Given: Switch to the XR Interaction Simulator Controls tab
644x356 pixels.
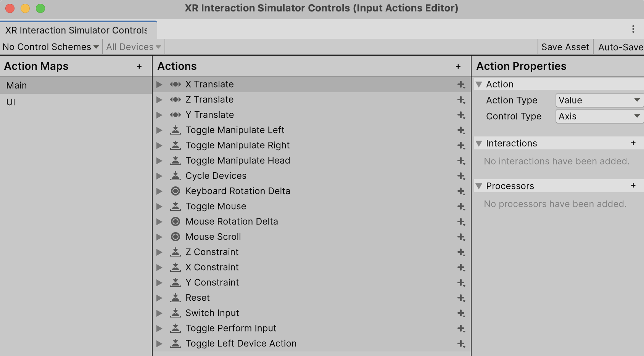Looking at the screenshot, I should click(75, 30).
